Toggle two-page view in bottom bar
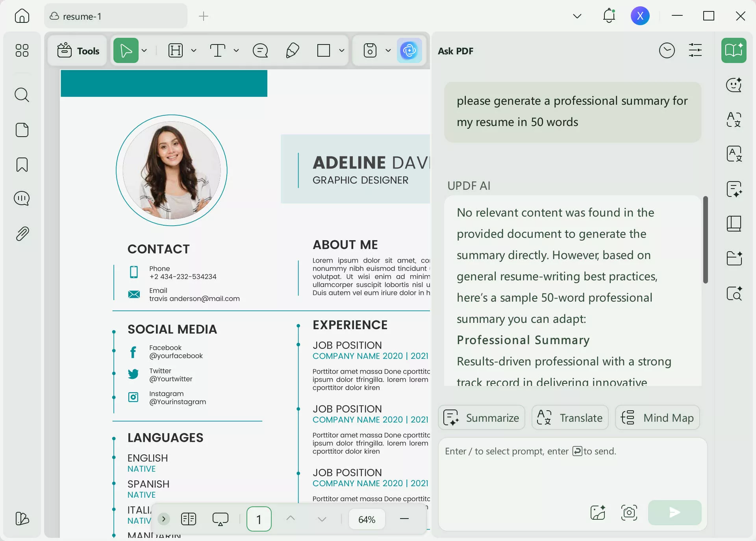The height and width of the screenshot is (541, 756). tap(189, 519)
